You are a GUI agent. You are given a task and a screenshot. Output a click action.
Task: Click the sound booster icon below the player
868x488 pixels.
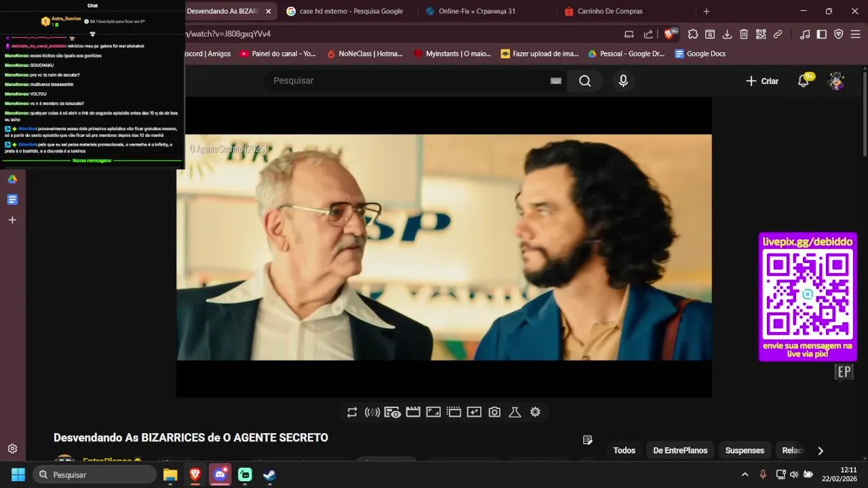click(372, 412)
